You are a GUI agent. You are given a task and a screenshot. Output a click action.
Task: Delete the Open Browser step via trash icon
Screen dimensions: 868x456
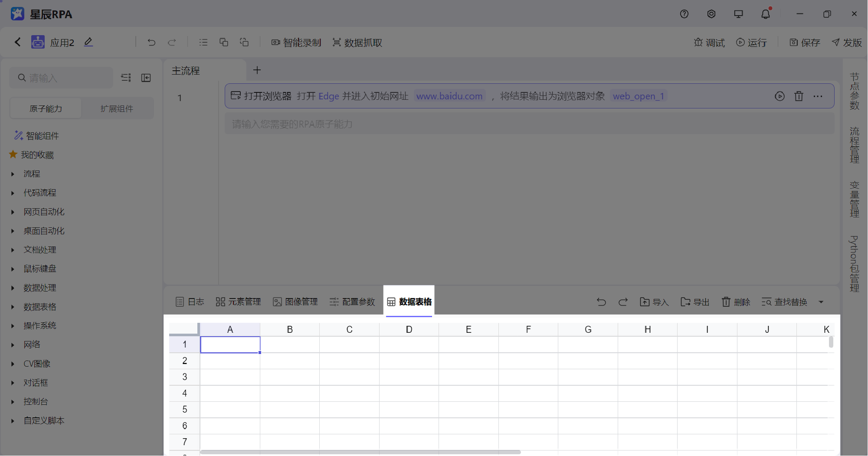(x=799, y=96)
